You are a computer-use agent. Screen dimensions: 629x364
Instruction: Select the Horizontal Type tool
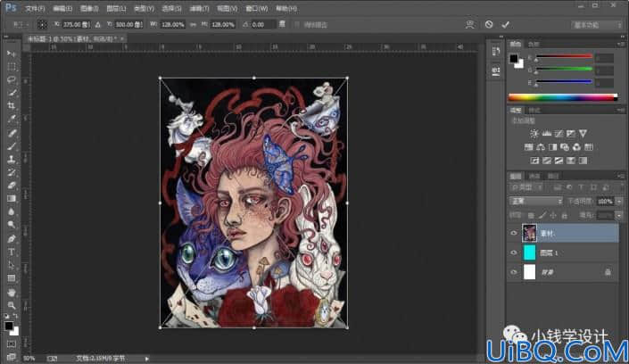pyautogui.click(x=12, y=252)
